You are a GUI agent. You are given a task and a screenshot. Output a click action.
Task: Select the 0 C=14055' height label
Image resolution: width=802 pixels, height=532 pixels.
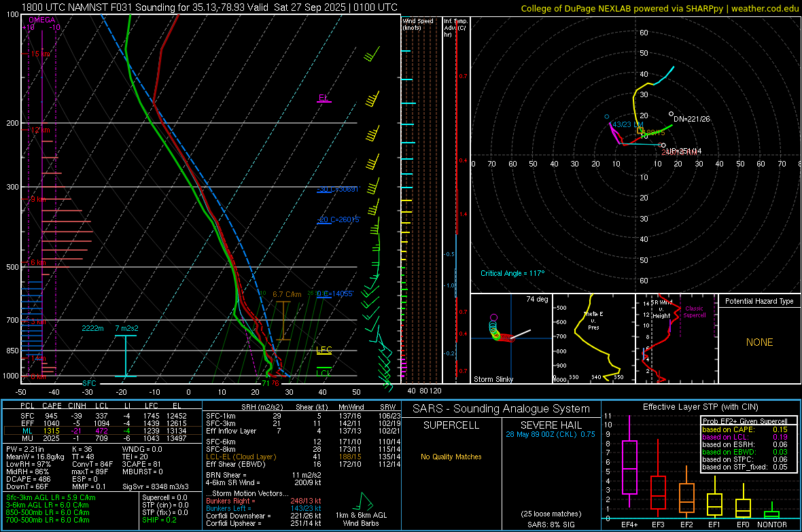(335, 294)
